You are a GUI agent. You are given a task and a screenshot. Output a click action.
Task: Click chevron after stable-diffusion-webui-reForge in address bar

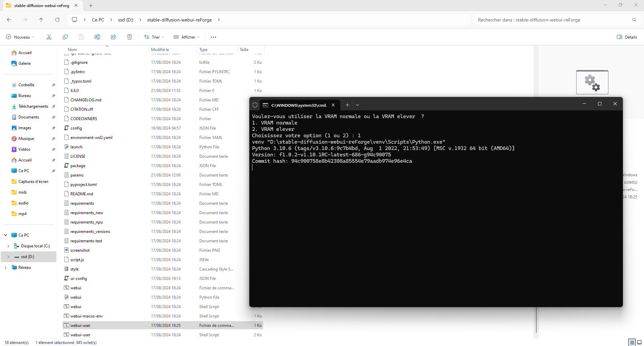pos(219,20)
